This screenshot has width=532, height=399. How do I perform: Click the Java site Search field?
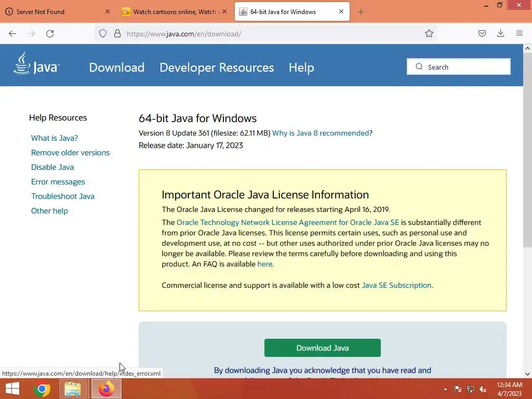pyautogui.click(x=458, y=66)
